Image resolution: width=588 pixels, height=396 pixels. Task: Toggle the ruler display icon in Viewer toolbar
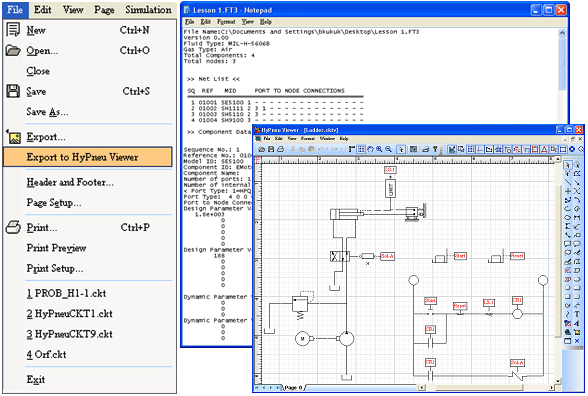(351, 149)
